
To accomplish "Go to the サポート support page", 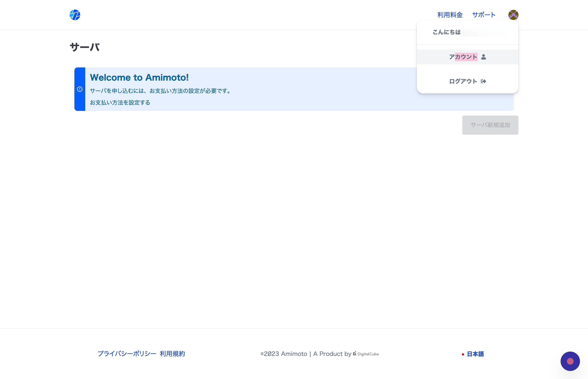I will [x=484, y=15].
